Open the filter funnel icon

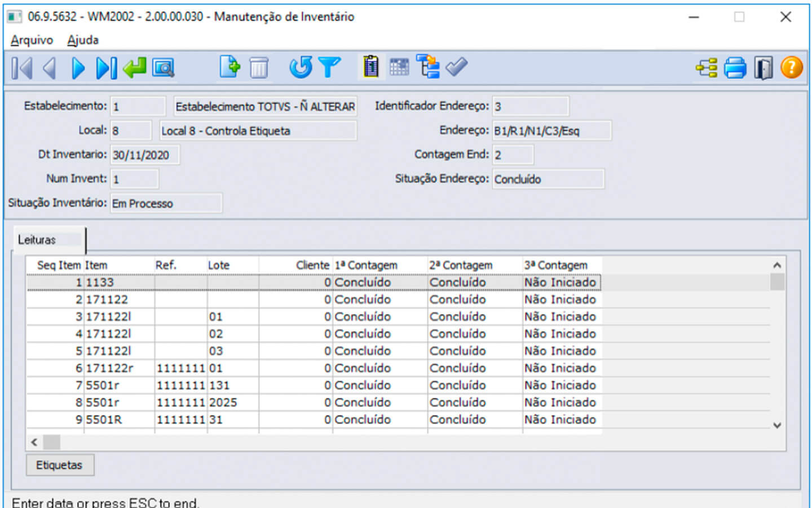pyautogui.click(x=329, y=67)
